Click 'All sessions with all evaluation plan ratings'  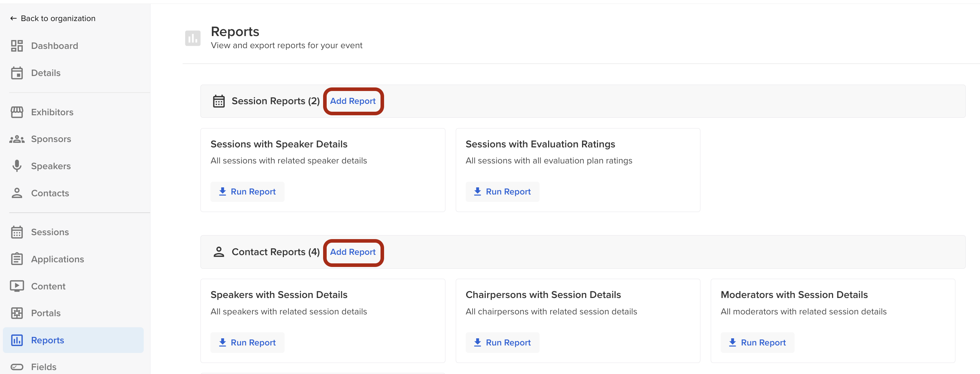tap(549, 161)
